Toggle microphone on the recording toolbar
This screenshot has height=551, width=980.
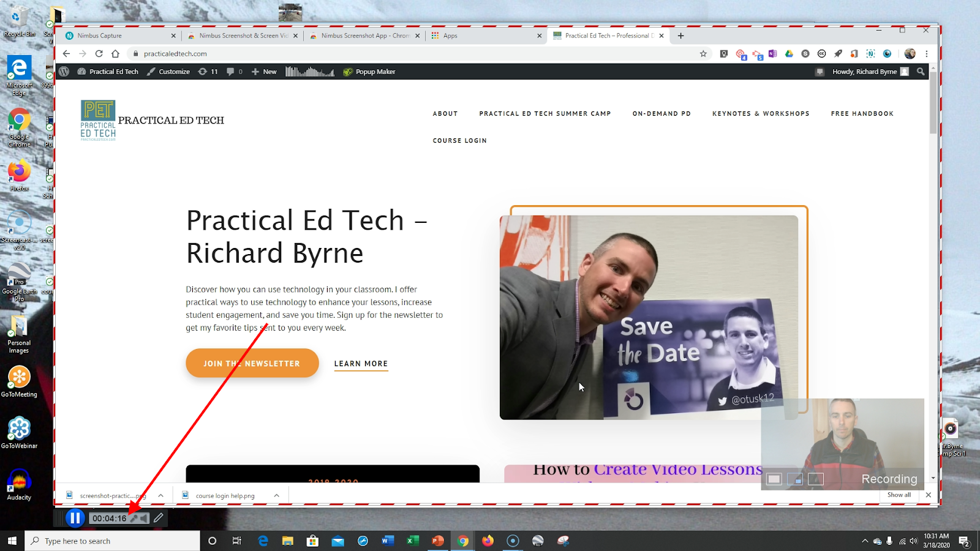tap(134, 519)
